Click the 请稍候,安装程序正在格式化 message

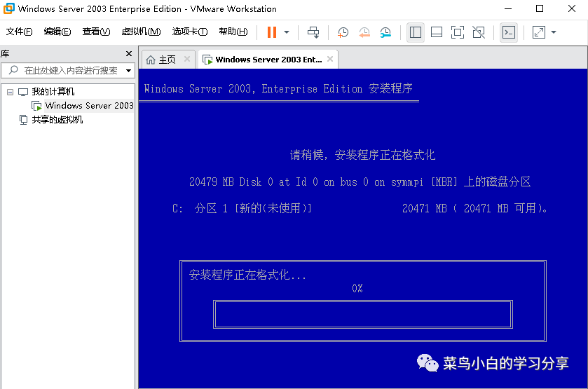(362, 155)
